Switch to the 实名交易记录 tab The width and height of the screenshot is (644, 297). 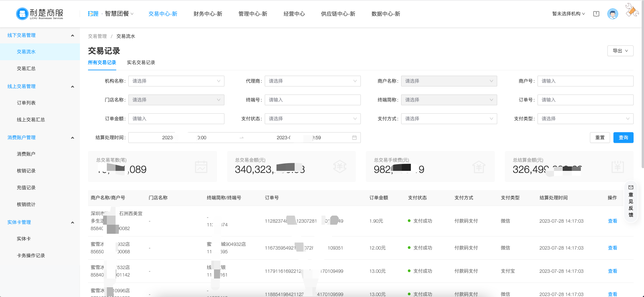point(141,63)
